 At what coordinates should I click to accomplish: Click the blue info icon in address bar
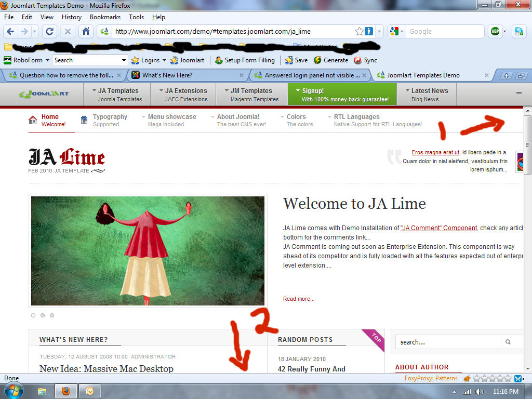[x=368, y=32]
